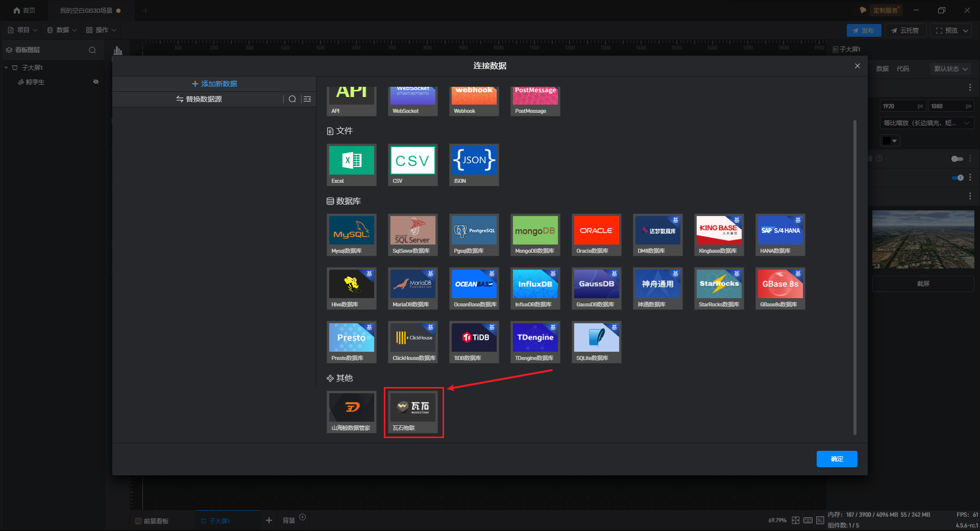This screenshot has width=980, height=531.
Task: Collapse the 子大屏1 tree node
Action: coord(6,68)
